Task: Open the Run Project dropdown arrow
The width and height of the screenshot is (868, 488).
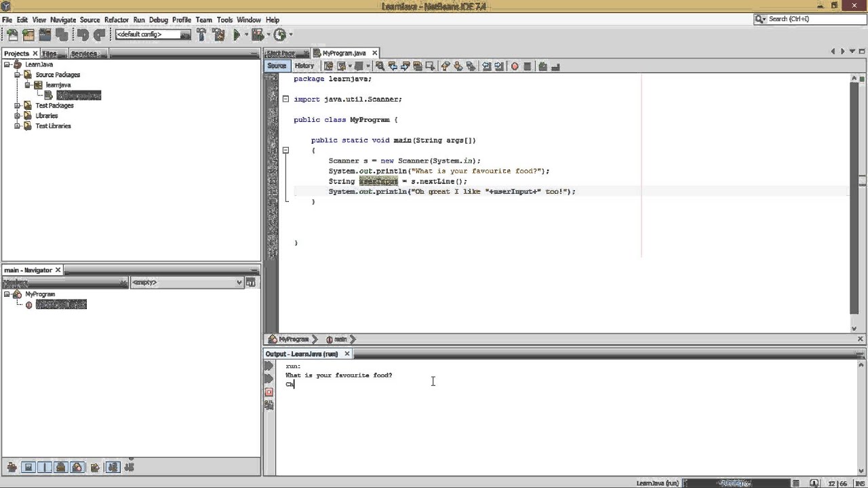Action: point(246,35)
